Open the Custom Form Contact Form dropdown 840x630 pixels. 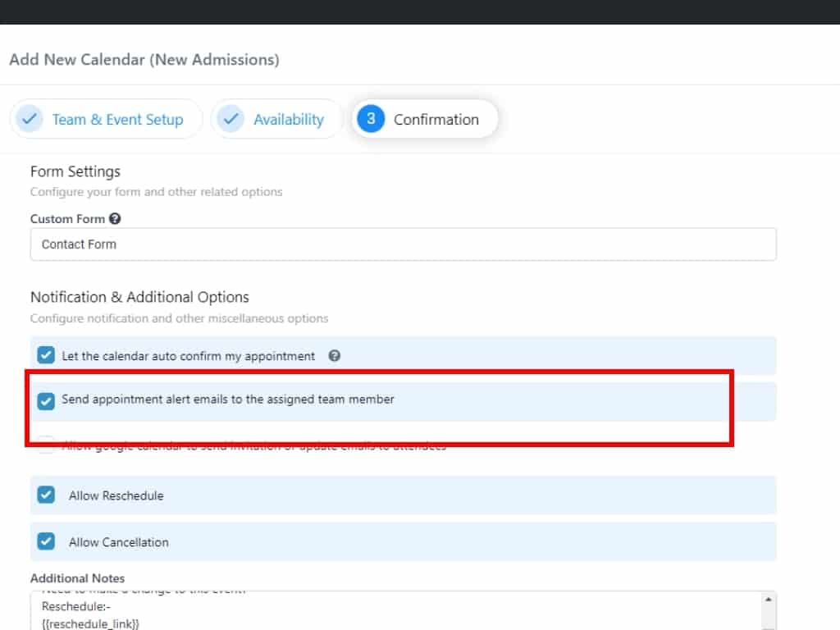pyautogui.click(x=403, y=244)
